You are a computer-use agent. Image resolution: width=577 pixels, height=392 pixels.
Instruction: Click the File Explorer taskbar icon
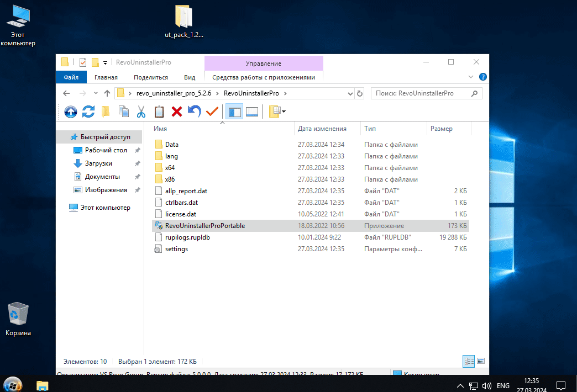43,385
